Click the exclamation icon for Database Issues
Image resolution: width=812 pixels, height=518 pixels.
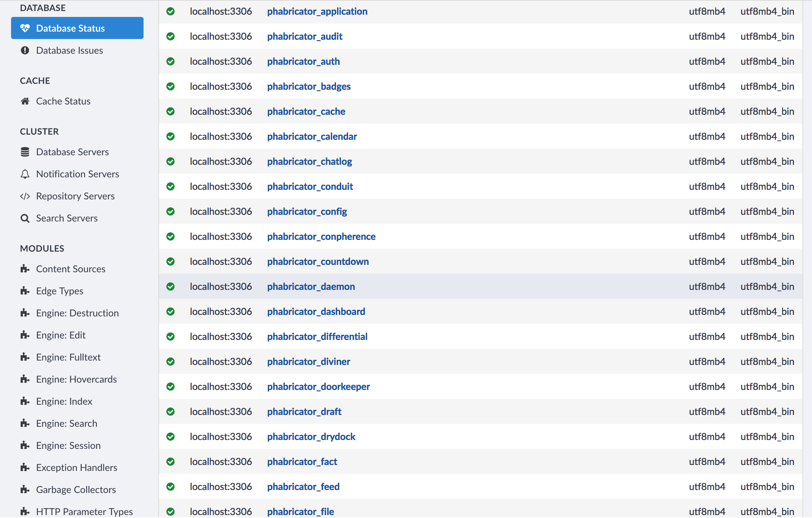pyautogui.click(x=25, y=50)
